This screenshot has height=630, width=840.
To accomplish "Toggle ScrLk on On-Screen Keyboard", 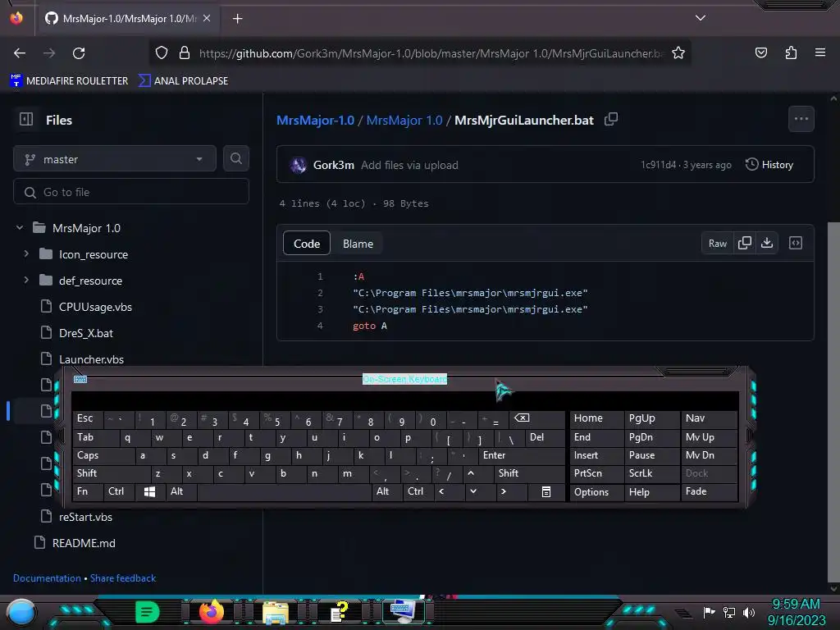I will click(x=651, y=473).
